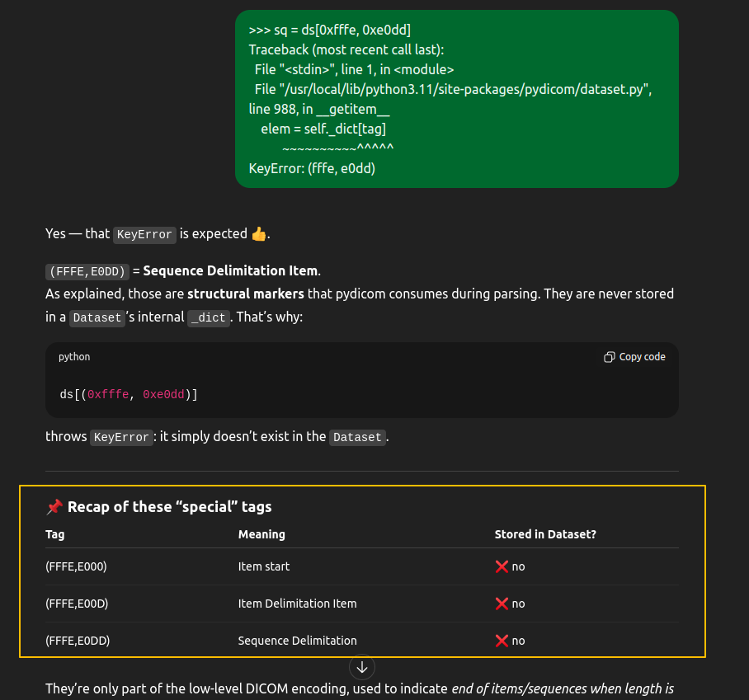Click the Tag column header
This screenshot has width=749, height=700.
coord(55,534)
